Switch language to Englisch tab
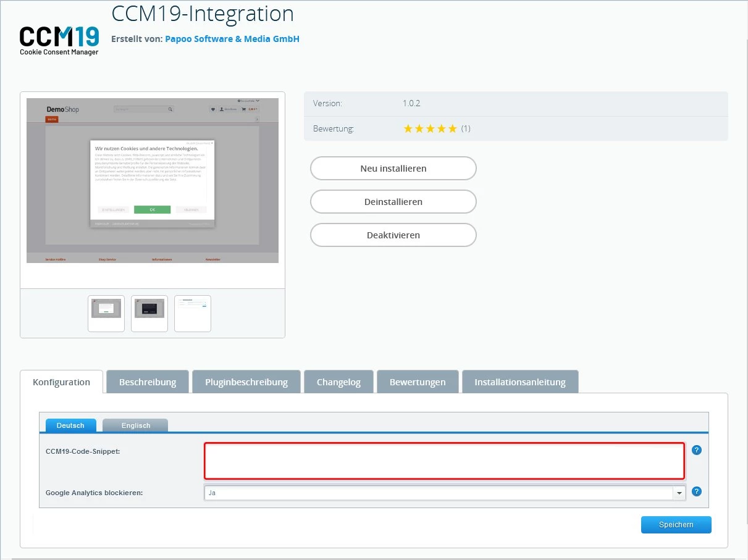This screenshot has height=560, width=748. tap(135, 425)
